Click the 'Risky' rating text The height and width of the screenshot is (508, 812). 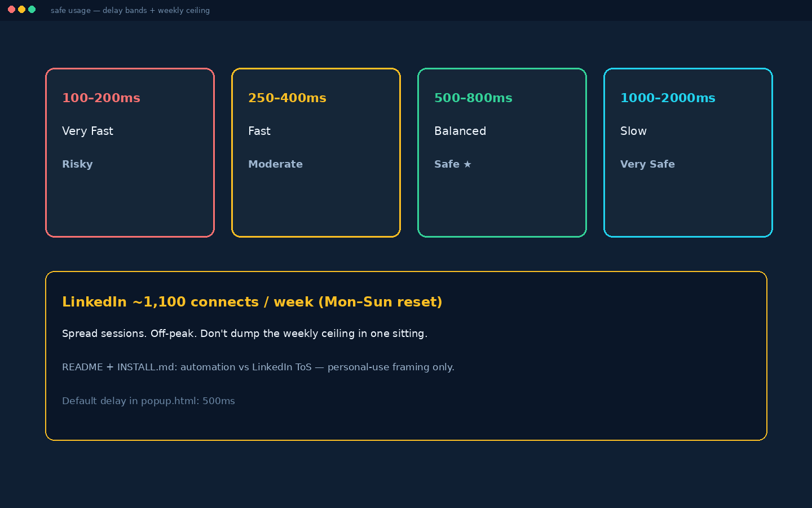point(77,164)
